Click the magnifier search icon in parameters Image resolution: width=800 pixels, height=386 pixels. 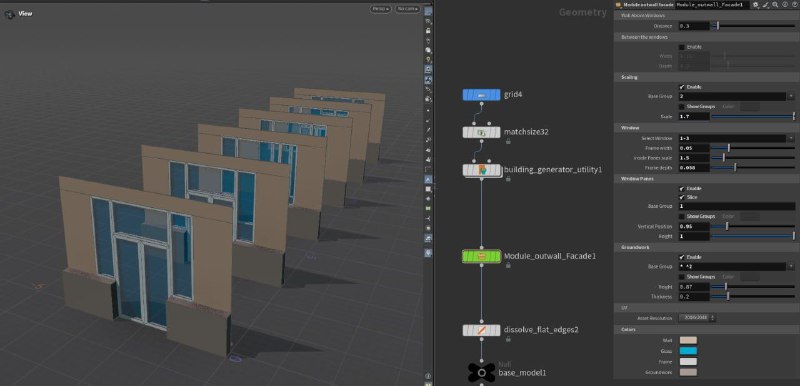click(775, 4)
